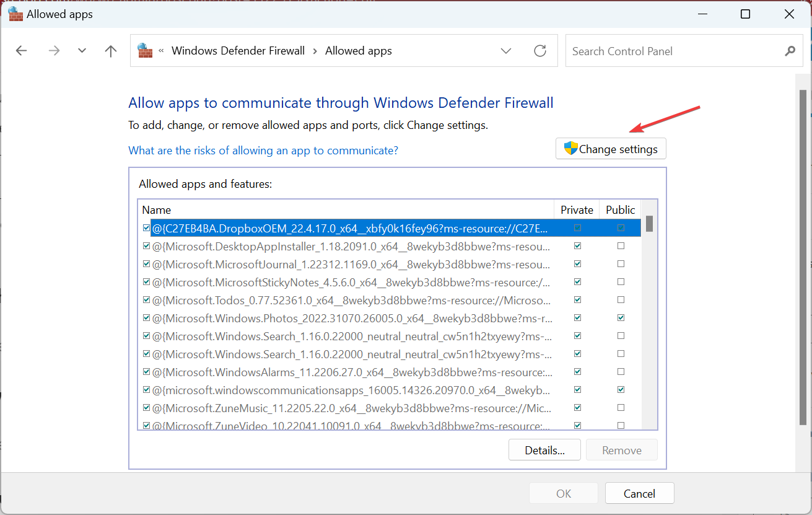Select the Allowed apps breadcrumb item
Viewport: 812px width, 515px height.
tap(358, 51)
